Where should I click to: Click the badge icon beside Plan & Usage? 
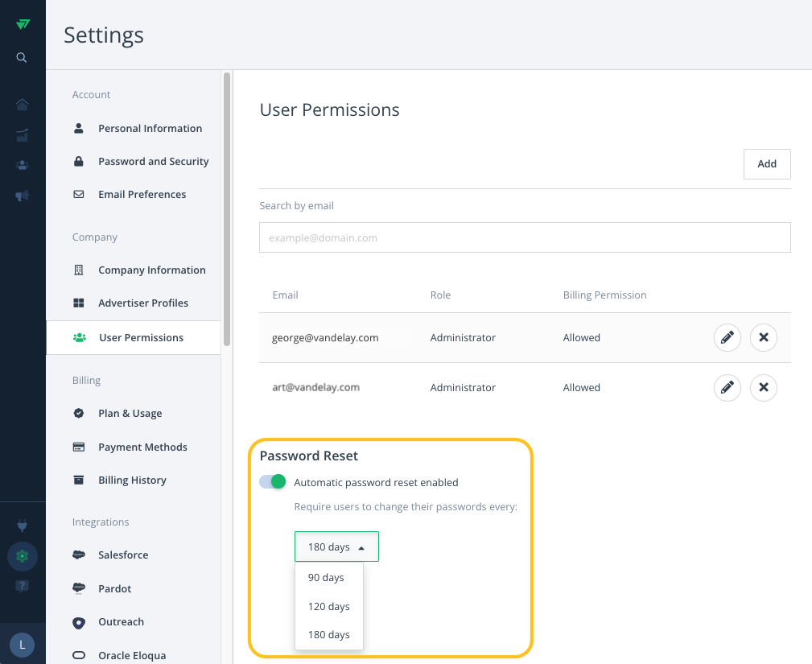click(x=79, y=414)
